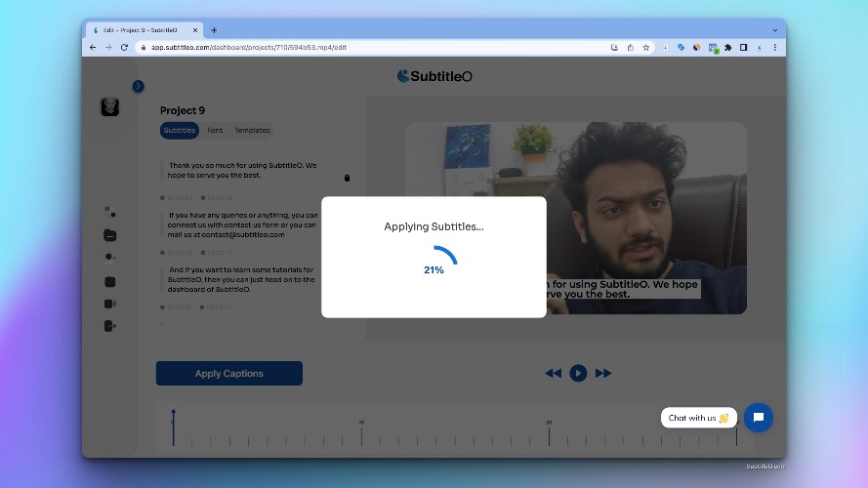Rewind the video preview
The image size is (868, 488).
pyautogui.click(x=553, y=373)
